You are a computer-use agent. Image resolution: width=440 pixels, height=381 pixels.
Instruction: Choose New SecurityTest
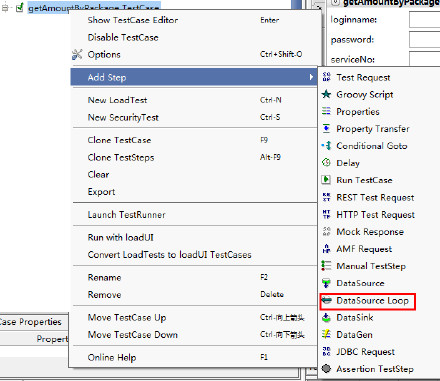tap(195, 117)
